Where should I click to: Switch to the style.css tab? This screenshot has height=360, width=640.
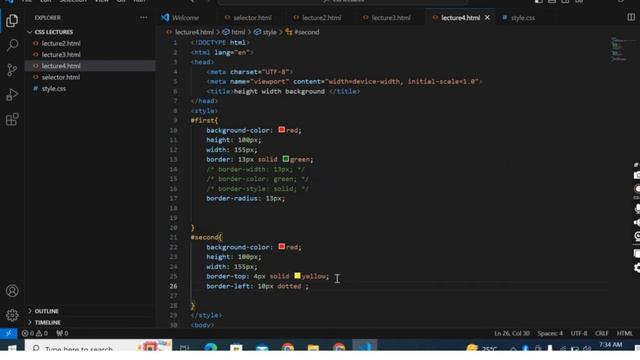tap(518, 18)
